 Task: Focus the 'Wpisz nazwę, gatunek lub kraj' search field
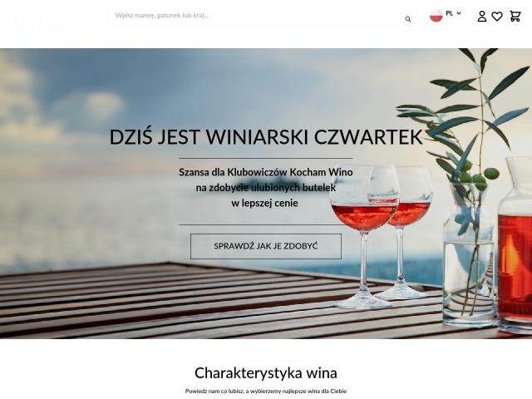pyautogui.click(x=258, y=16)
